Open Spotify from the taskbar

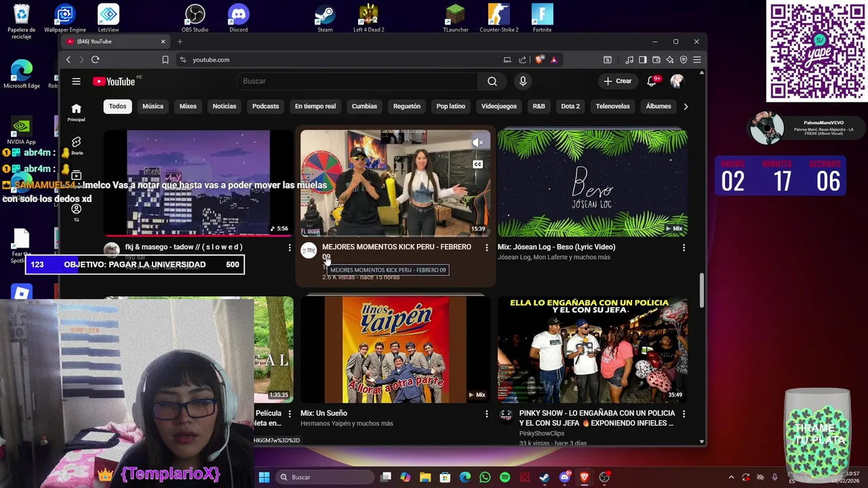click(505, 477)
